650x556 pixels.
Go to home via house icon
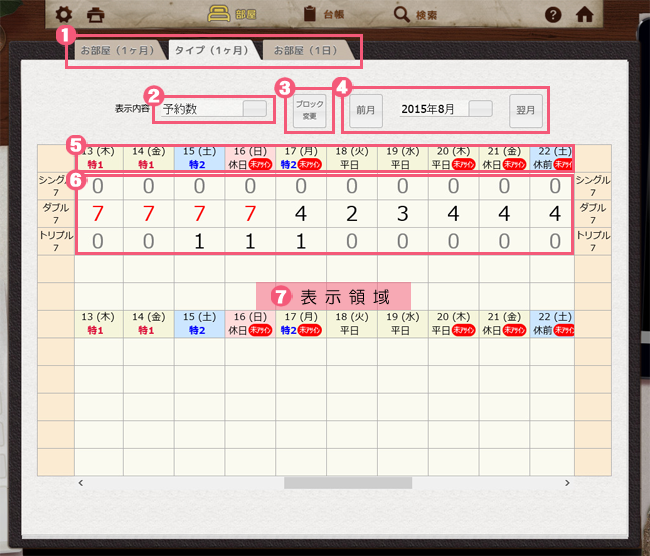(x=585, y=15)
